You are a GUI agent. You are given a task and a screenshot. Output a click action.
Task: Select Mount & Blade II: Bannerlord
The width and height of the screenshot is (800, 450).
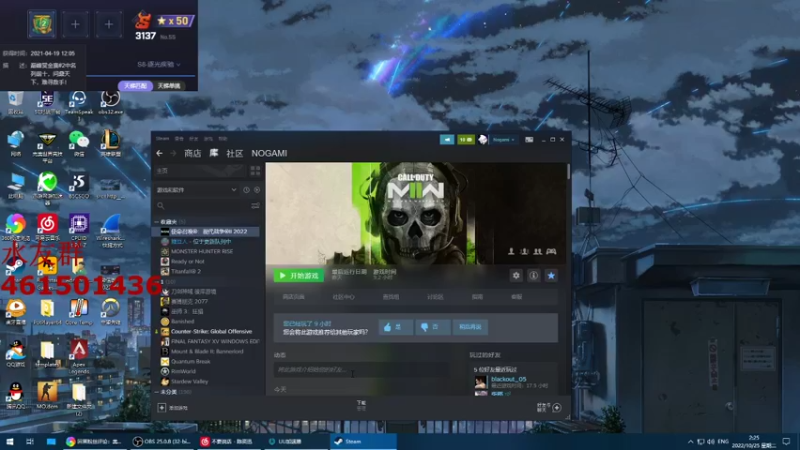point(208,352)
